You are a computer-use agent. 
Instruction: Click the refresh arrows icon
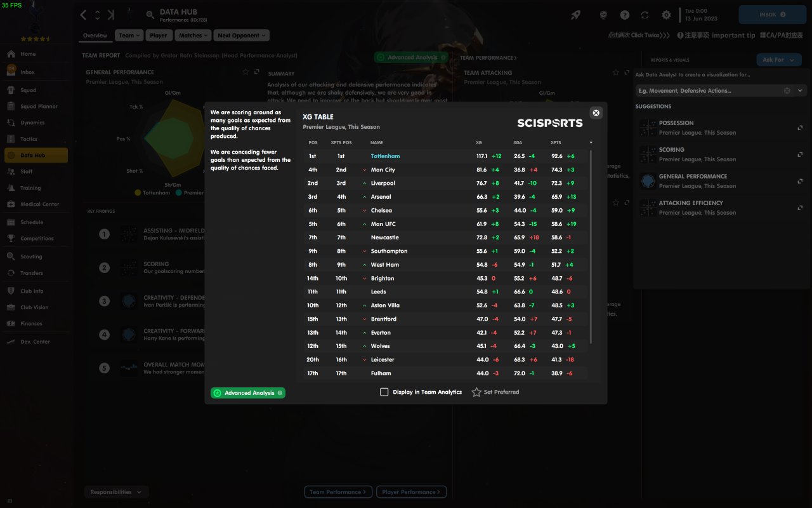(x=645, y=15)
